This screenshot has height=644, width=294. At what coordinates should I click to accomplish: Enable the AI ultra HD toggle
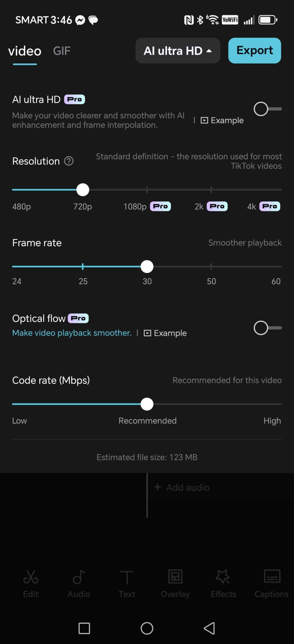pos(268,109)
